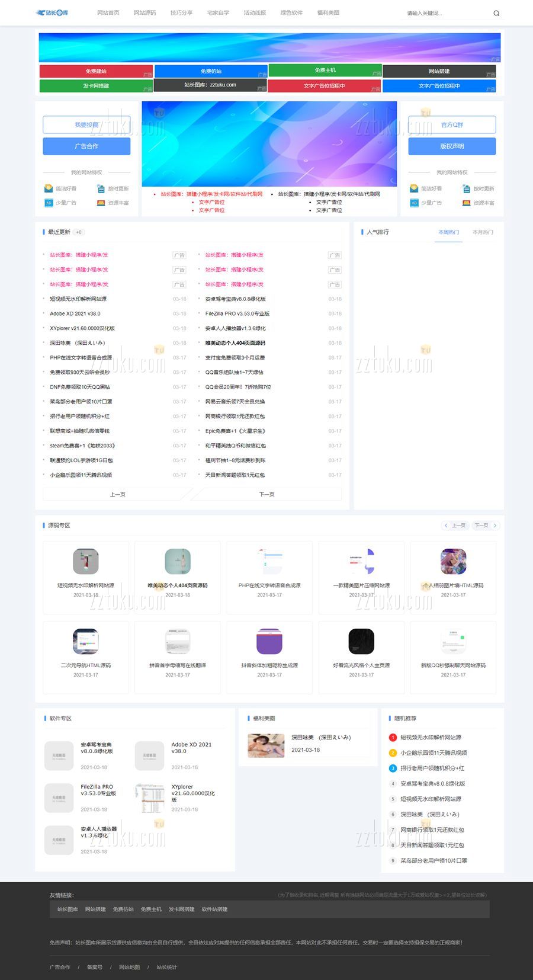The width and height of the screenshot is (533, 980).
Task: Click the search keyword input field
Action: pyautogui.click(x=444, y=13)
